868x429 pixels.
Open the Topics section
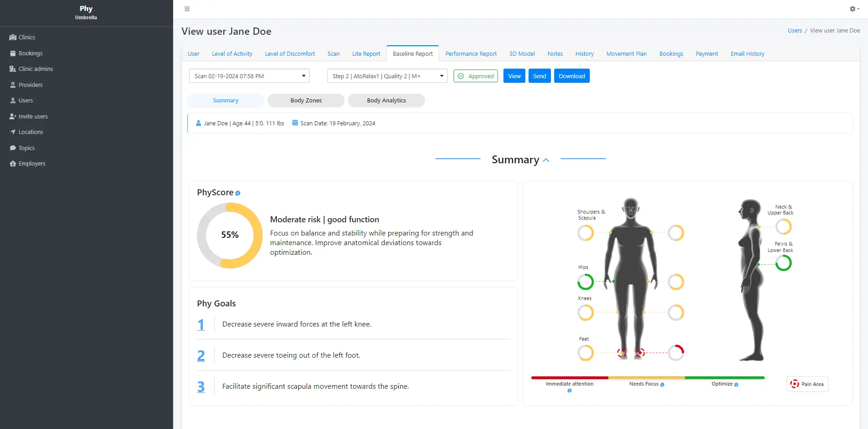pyautogui.click(x=26, y=148)
